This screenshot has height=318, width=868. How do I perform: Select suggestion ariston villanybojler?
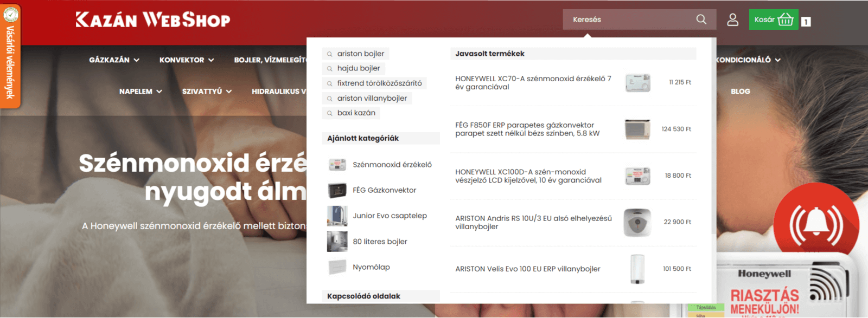click(x=367, y=98)
